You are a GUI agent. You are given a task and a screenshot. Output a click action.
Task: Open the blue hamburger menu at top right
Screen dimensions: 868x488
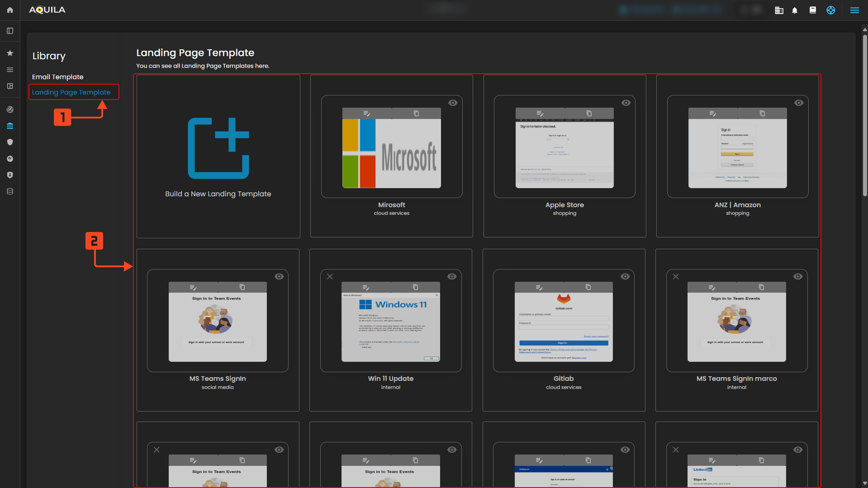click(854, 10)
